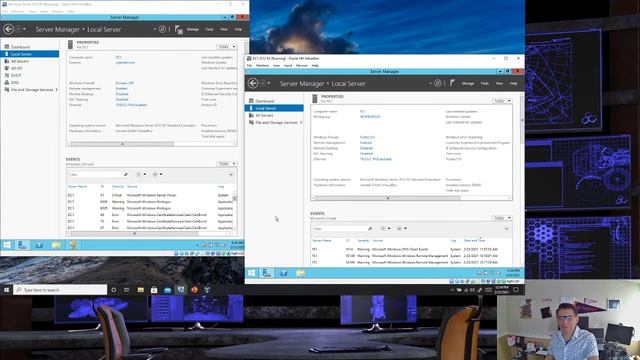Open Machine menu in FS1 VirtualBox window
640x360 pixels.
[262, 65]
